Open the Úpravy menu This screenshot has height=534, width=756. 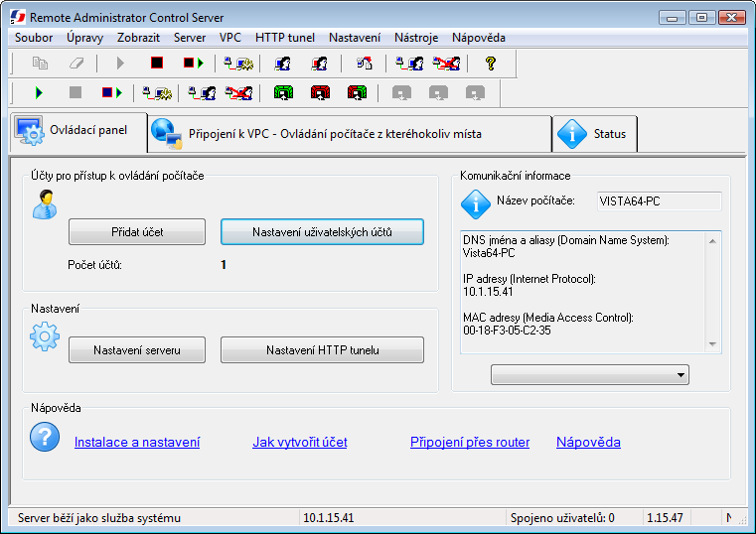84,38
